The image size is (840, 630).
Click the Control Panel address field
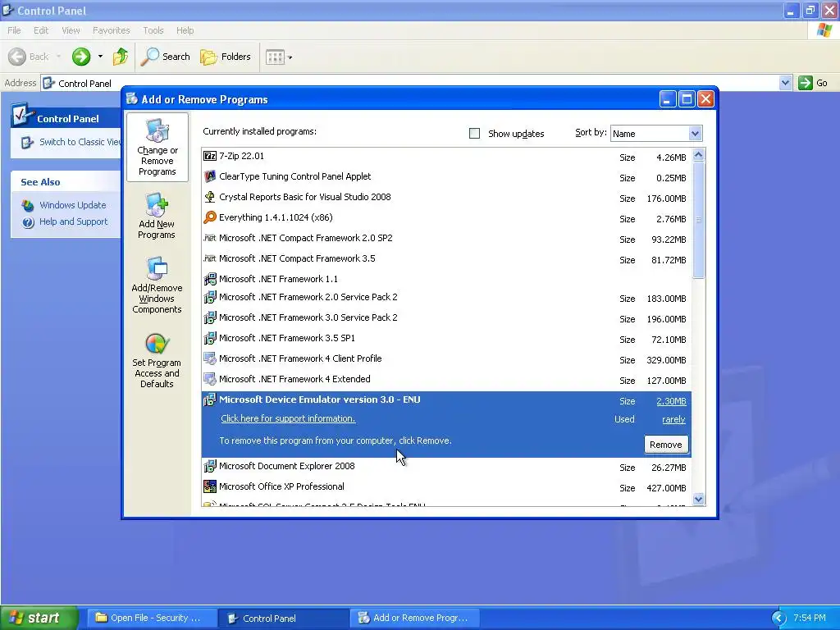[x=410, y=83]
